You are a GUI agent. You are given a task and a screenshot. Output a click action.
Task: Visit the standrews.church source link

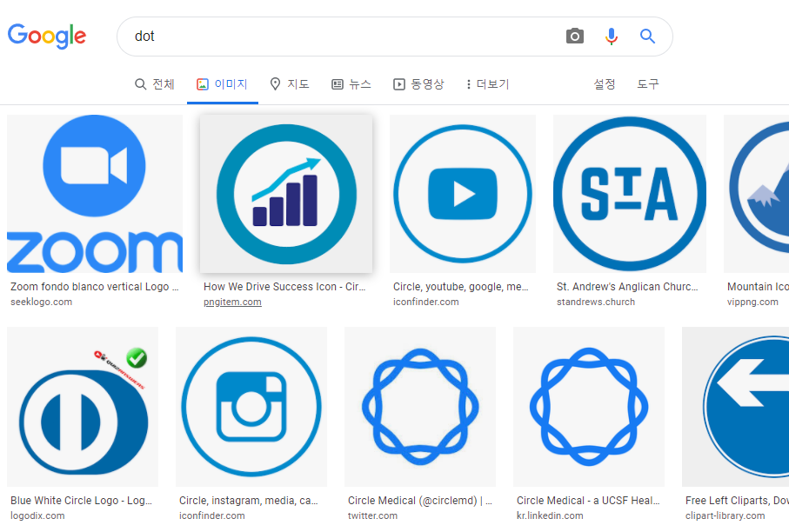(596, 302)
